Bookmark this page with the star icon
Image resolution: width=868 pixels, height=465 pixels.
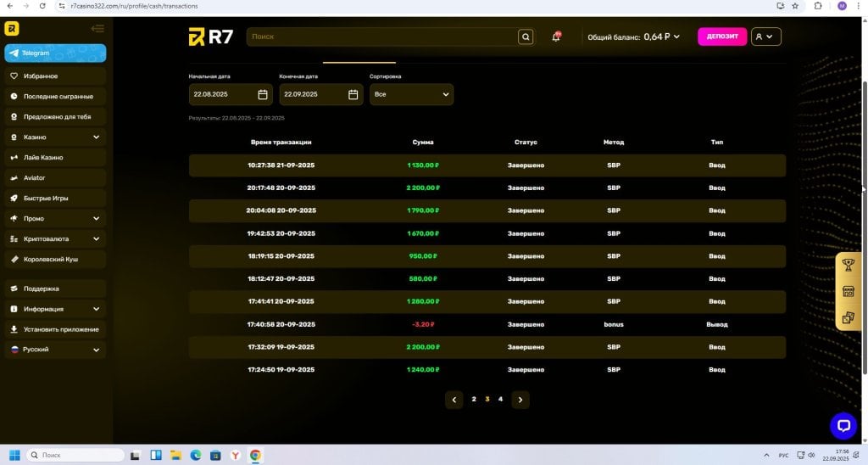tap(795, 6)
